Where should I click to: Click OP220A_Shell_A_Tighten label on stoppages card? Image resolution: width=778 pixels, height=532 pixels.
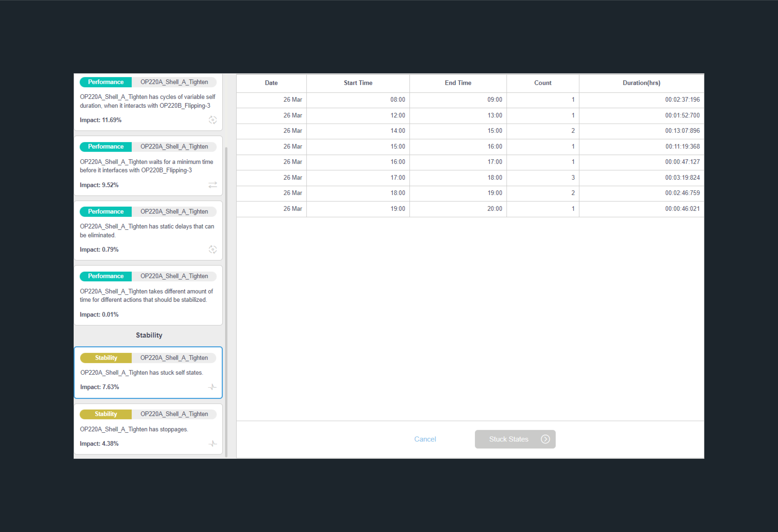(174, 414)
